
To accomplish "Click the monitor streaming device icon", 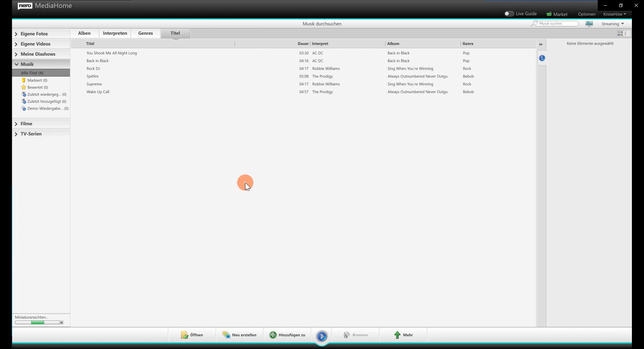I will pyautogui.click(x=589, y=23).
